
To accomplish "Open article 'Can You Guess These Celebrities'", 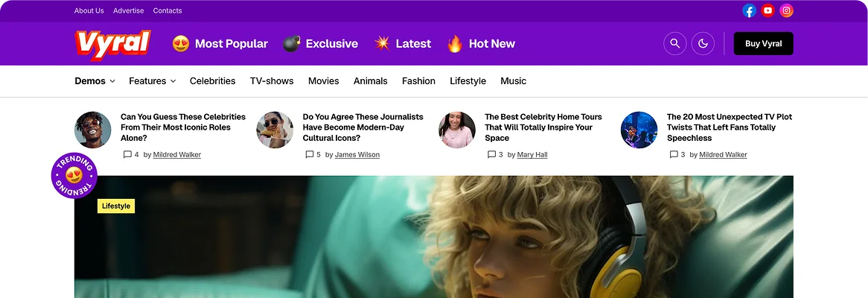I will pyautogui.click(x=183, y=127).
